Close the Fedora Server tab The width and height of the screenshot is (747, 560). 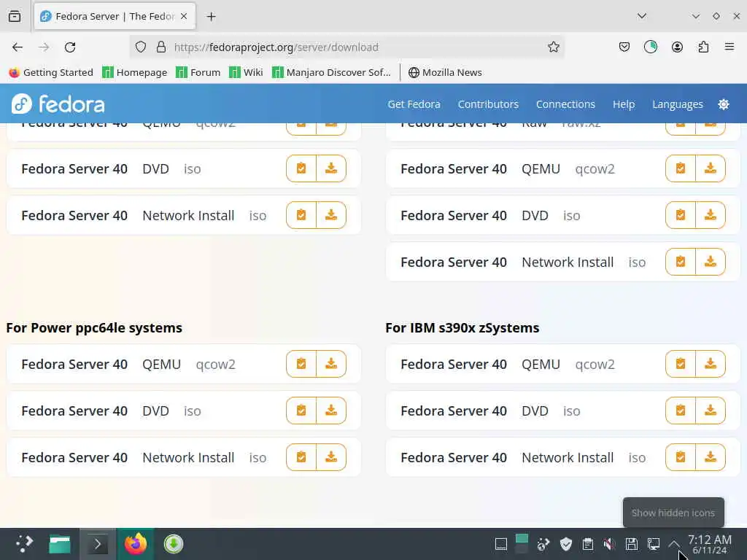coord(184,16)
